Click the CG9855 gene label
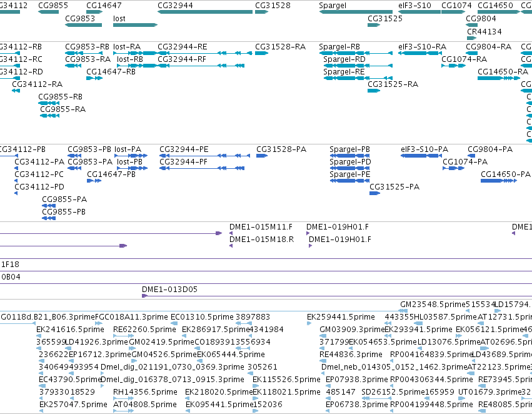This screenshot has height=414, width=532. (53, 6)
